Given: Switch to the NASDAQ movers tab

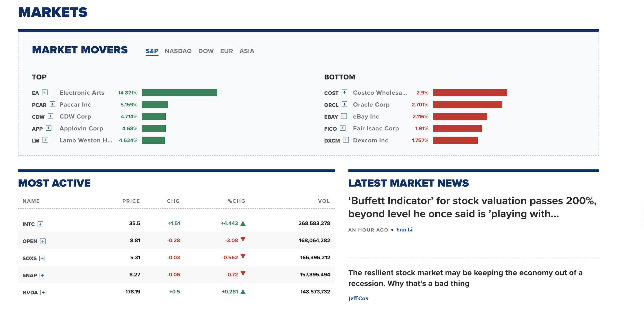Looking at the screenshot, I should pos(178,51).
